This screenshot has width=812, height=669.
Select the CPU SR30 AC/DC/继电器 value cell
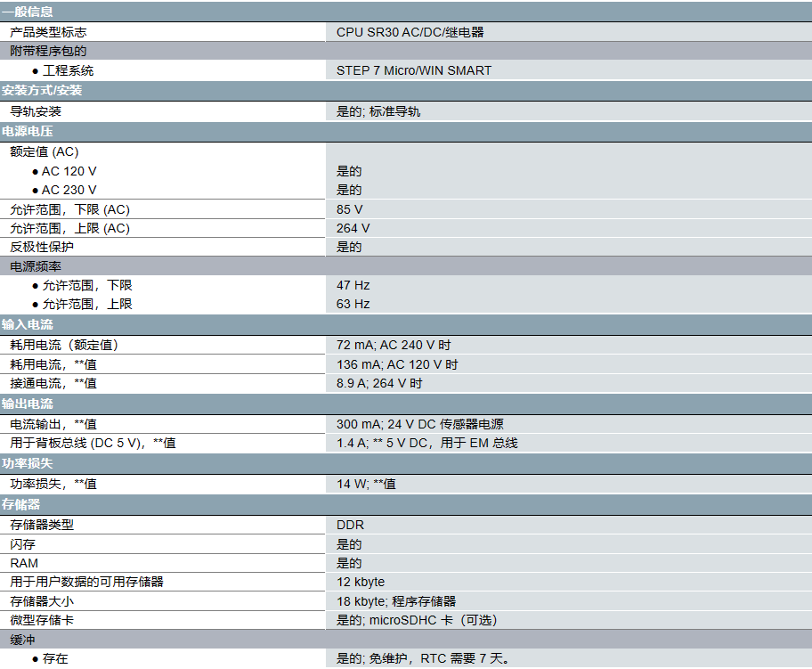coord(410,32)
